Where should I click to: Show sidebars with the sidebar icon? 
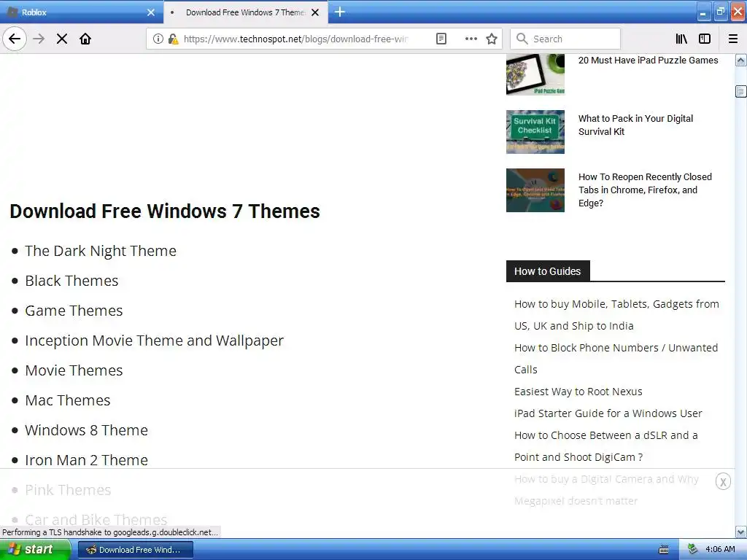705,39
